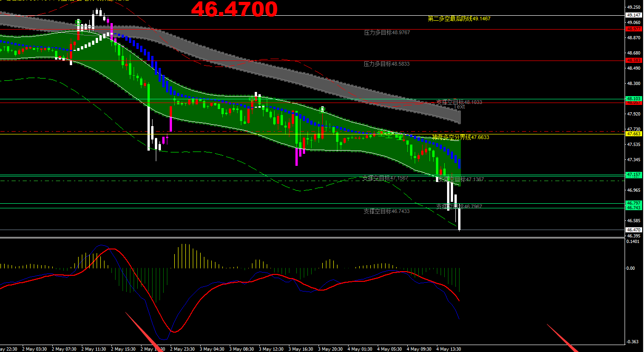The width and height of the screenshot is (644, 352).
Task: Click the red 48.583 price tag on axis
Action: pyautogui.click(x=633, y=61)
